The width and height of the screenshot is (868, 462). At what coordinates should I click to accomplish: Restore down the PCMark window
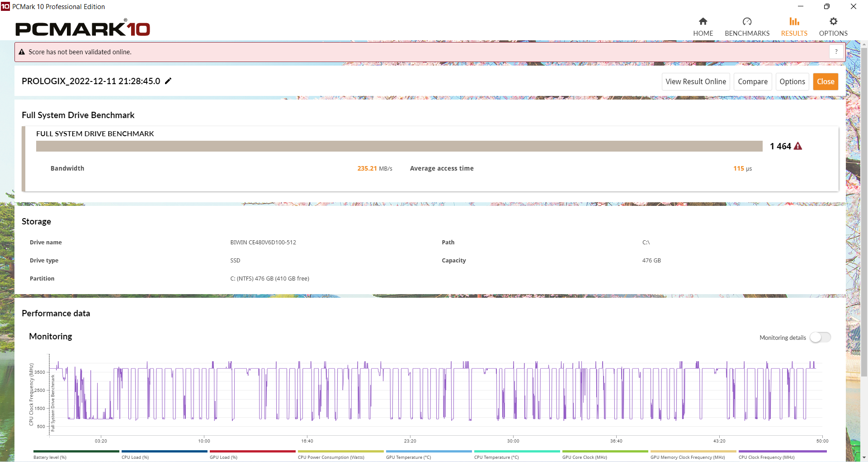click(826, 6)
